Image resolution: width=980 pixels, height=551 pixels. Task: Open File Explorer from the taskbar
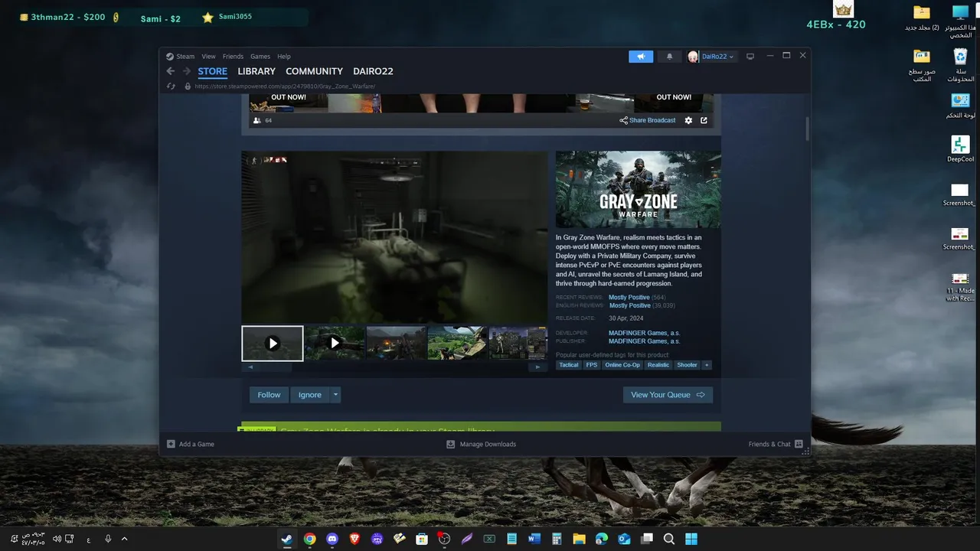pos(579,539)
